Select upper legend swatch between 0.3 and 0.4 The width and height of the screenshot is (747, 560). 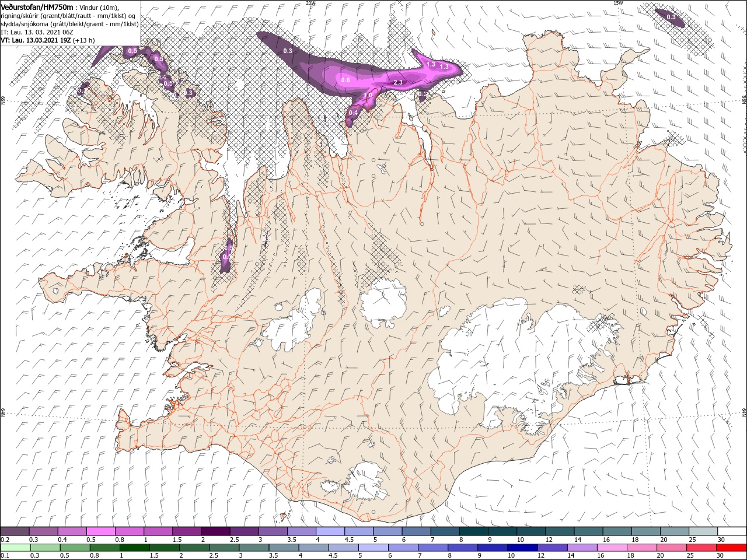43,531
